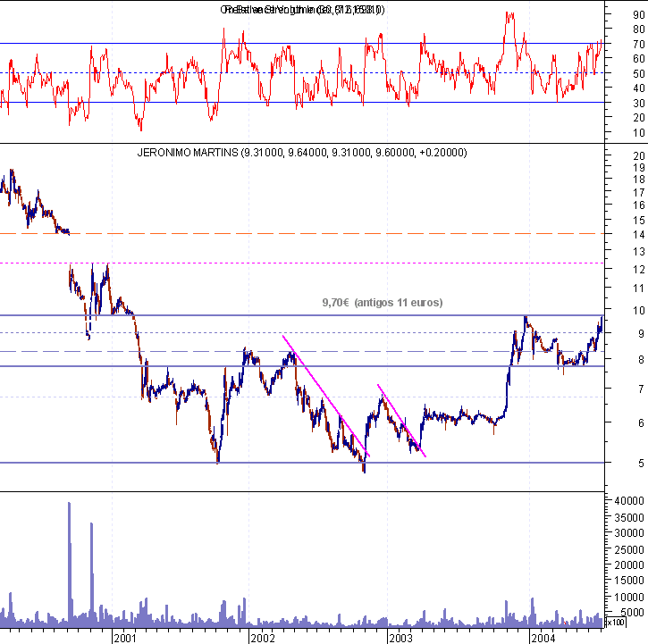The height and width of the screenshot is (644, 648).
Task: Click the price axis value 7
Action: pos(641,389)
